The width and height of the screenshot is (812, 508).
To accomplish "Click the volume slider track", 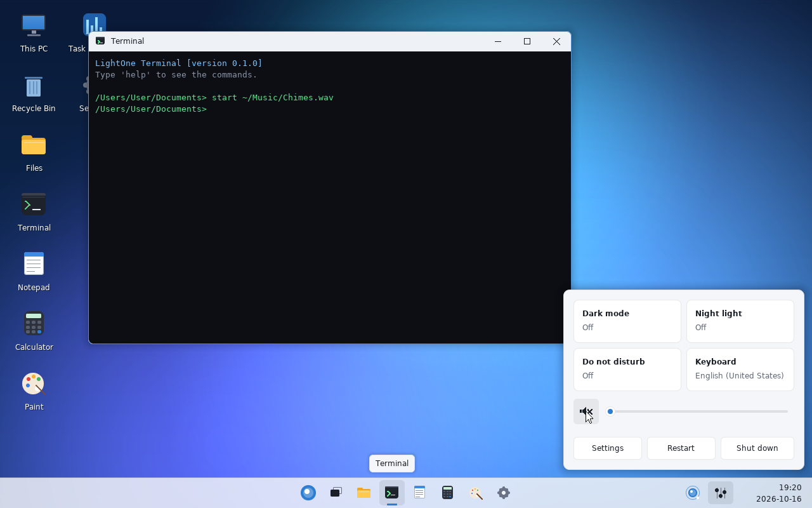I will pyautogui.click(x=697, y=411).
